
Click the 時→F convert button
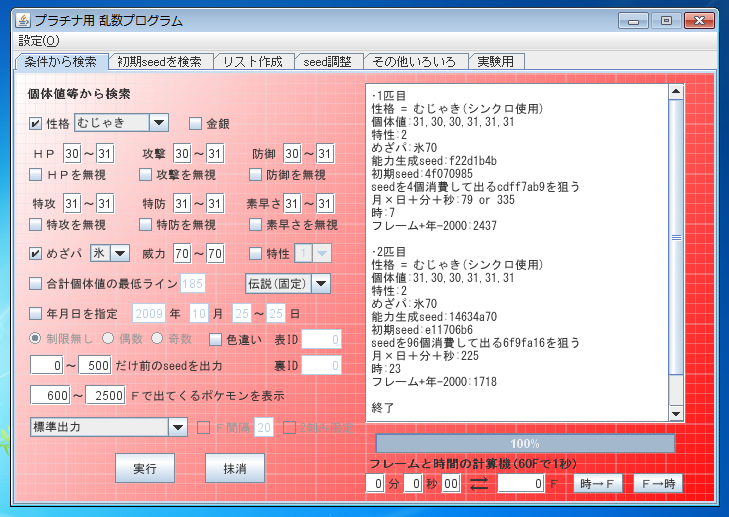point(597,484)
